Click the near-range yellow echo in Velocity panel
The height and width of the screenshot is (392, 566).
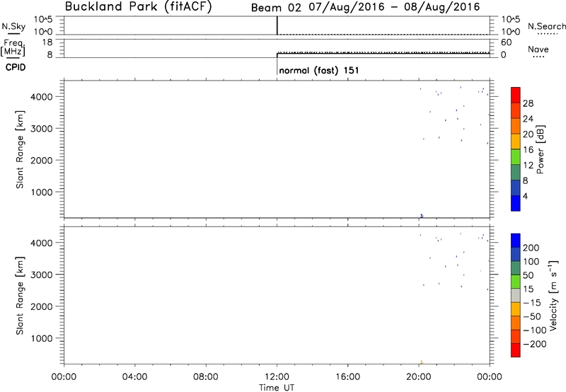click(x=422, y=362)
